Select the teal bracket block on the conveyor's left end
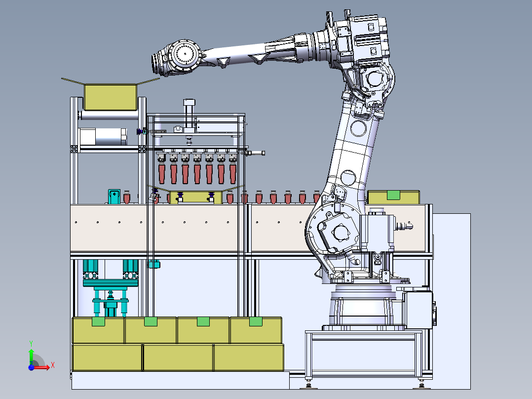This screenshot has height=399, width=532. click(x=114, y=197)
